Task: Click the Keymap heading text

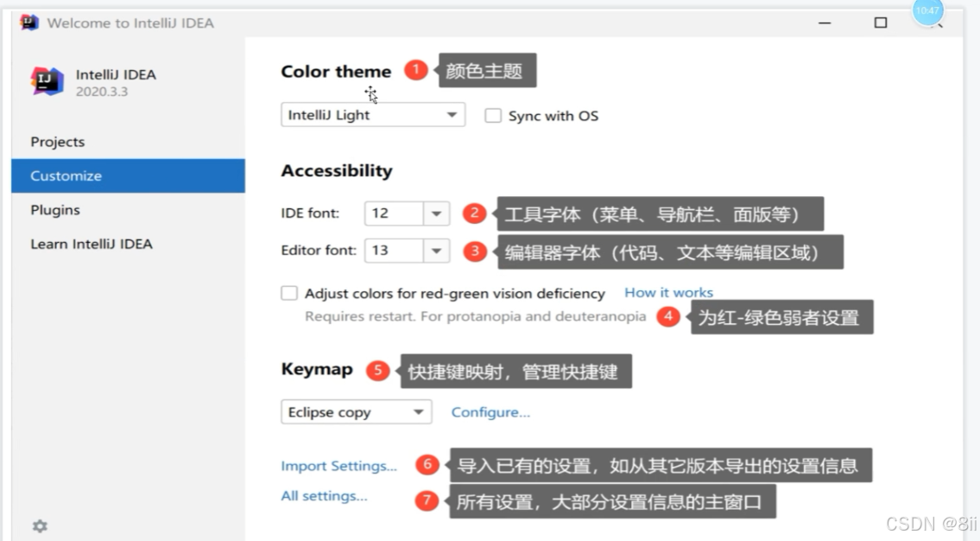Action: tap(317, 369)
